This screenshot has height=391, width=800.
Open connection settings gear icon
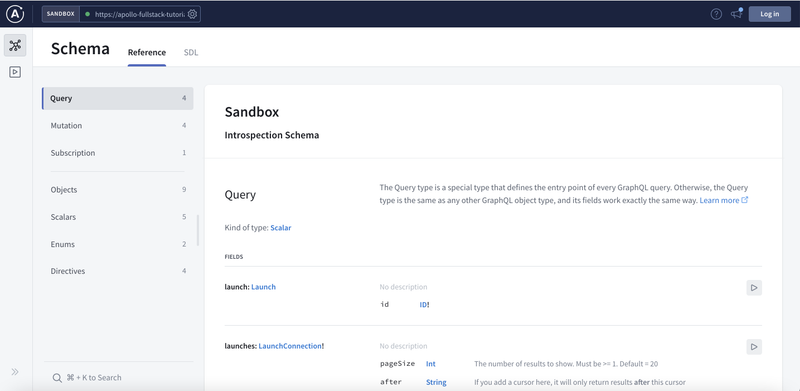[x=192, y=14]
